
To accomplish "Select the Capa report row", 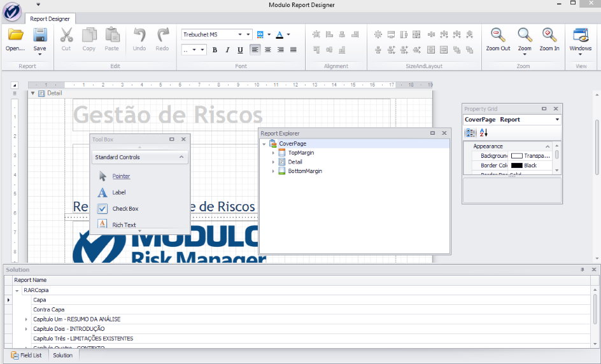I will (311, 300).
